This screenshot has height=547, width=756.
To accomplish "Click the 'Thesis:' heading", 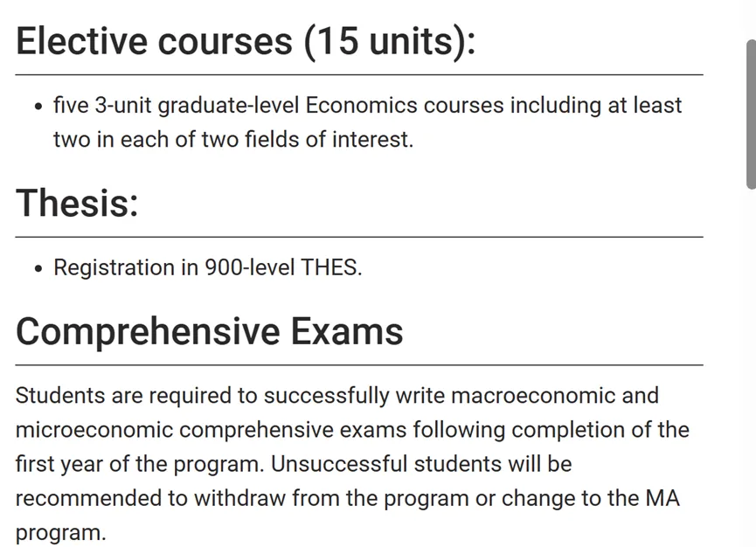I will 77,203.
